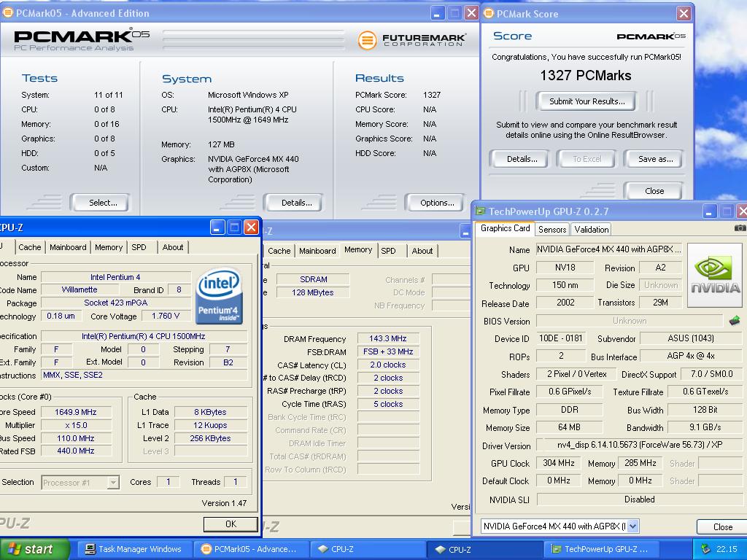Click the GPU-Z screenshot camera icon

pyautogui.click(x=740, y=228)
